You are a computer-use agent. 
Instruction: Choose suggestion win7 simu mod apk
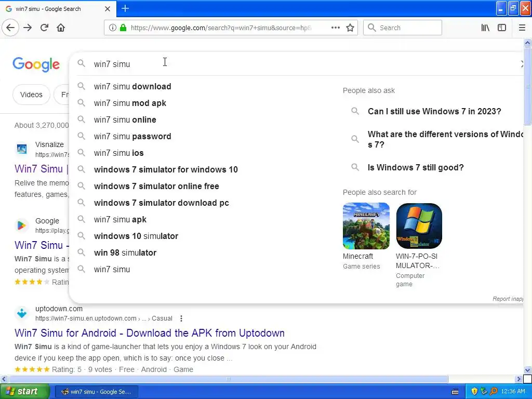click(x=130, y=103)
